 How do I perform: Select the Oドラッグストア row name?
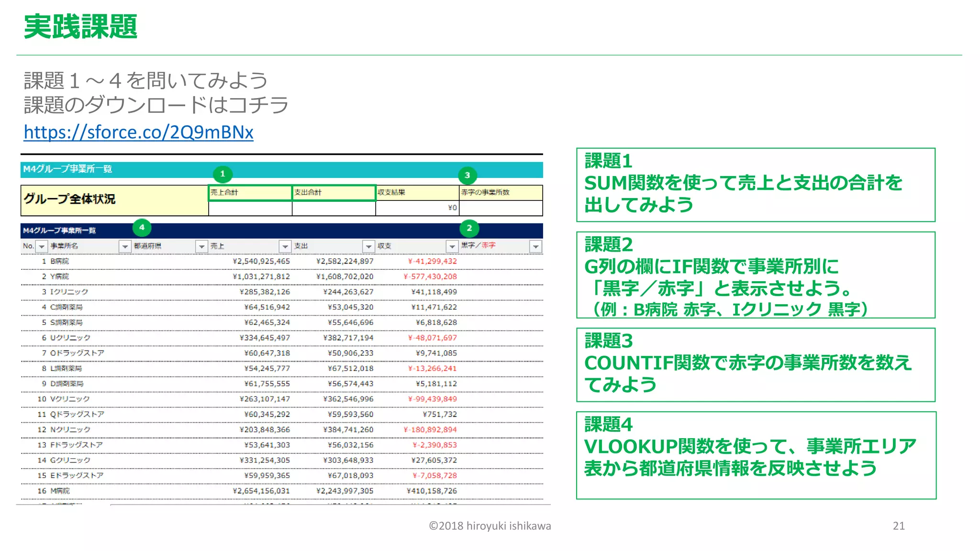(78, 353)
